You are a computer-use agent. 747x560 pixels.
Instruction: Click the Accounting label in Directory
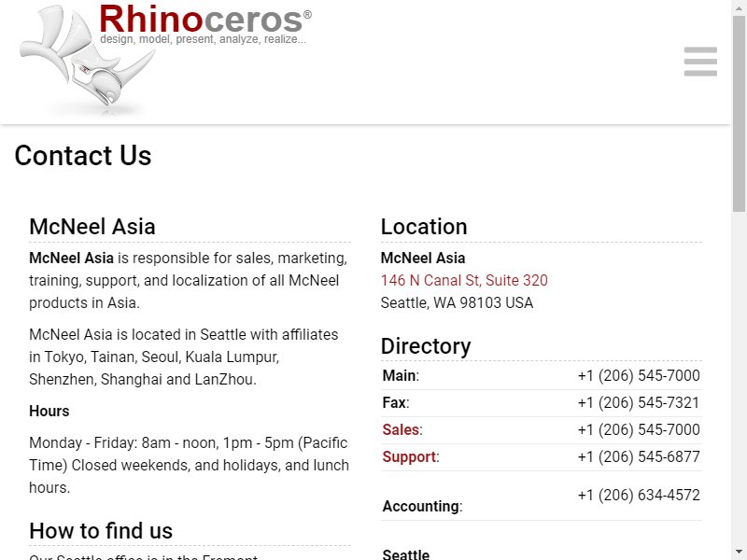[x=421, y=506]
